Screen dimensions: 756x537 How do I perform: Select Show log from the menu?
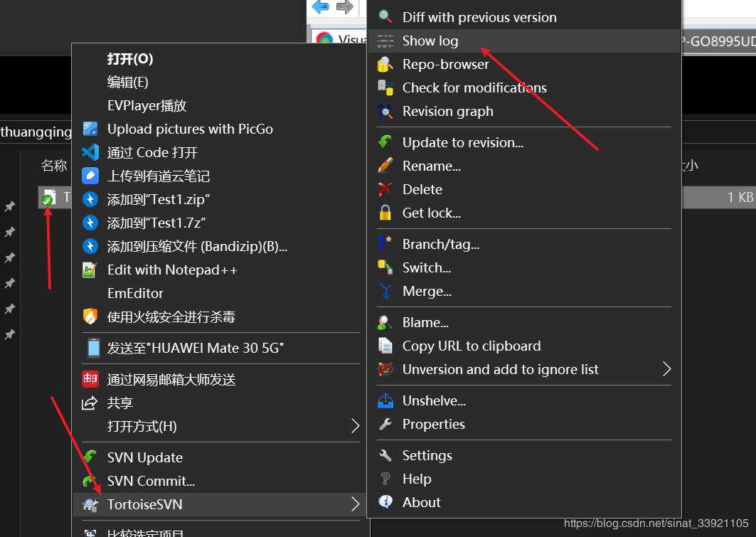tap(430, 41)
